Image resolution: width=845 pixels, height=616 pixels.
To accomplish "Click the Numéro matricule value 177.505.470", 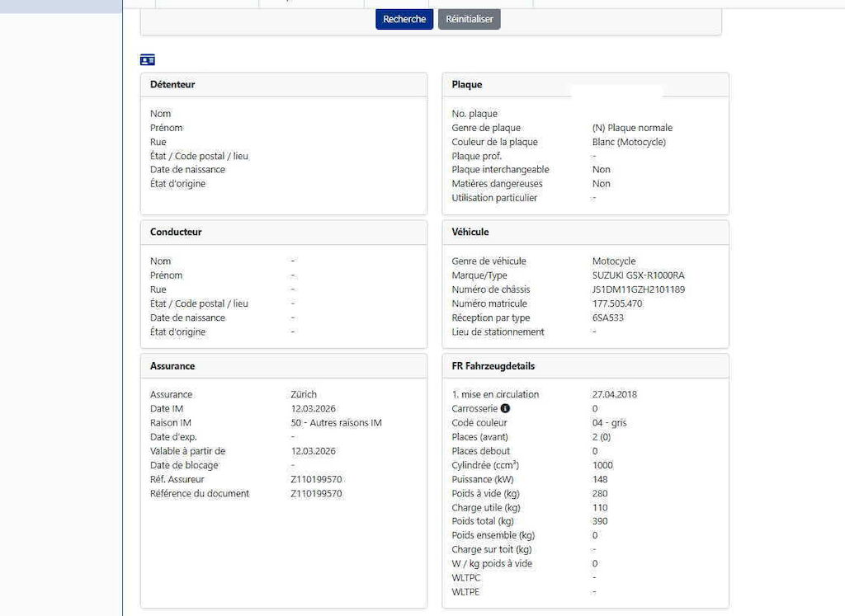I will [617, 303].
